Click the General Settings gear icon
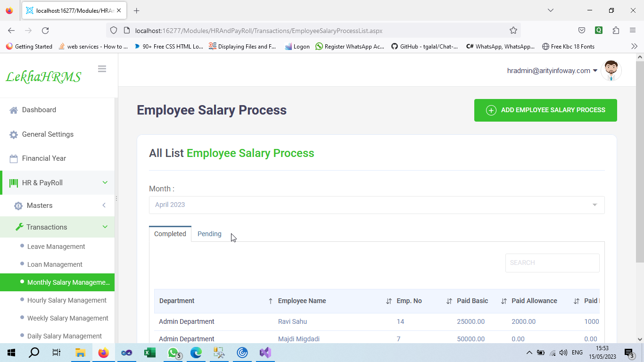The image size is (644, 362). pyautogui.click(x=14, y=134)
